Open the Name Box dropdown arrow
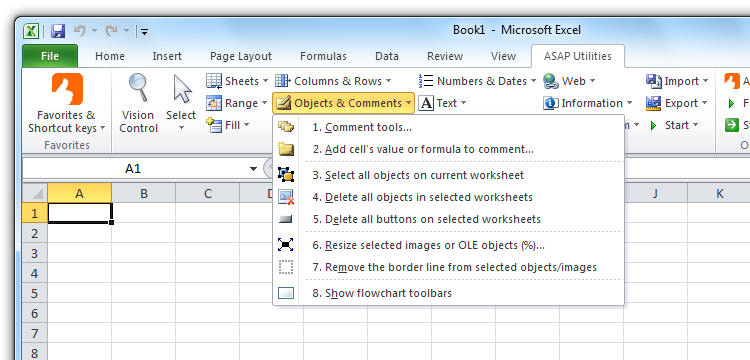The width and height of the screenshot is (750, 360). (x=253, y=169)
